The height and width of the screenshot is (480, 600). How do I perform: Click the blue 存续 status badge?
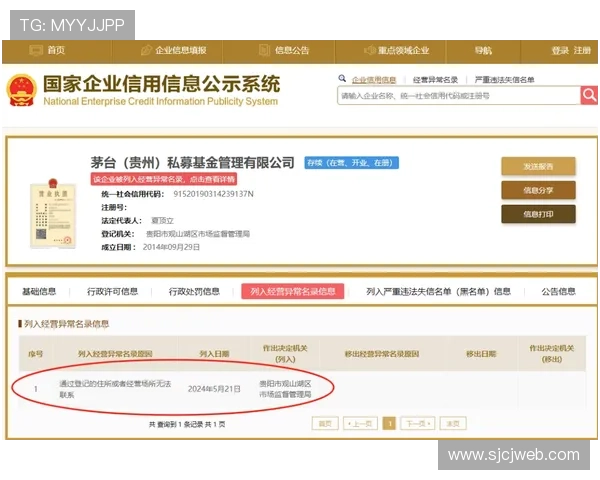[x=351, y=163]
